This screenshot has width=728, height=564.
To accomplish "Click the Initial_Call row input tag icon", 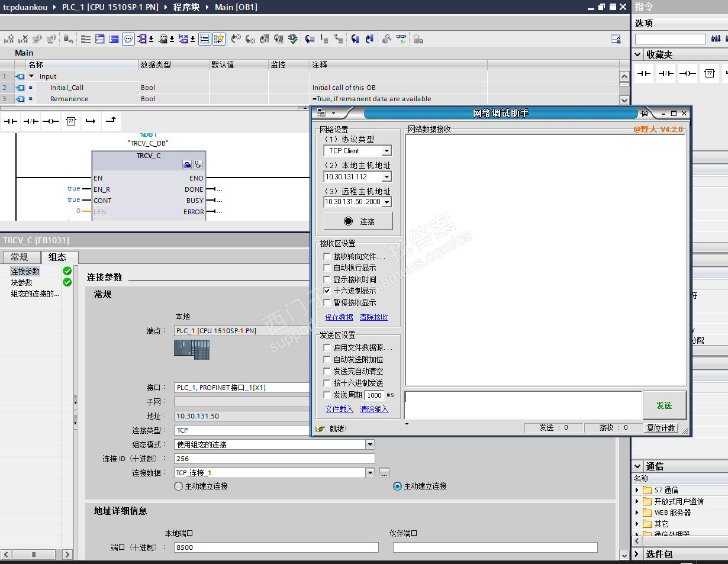I will pos(20,88).
